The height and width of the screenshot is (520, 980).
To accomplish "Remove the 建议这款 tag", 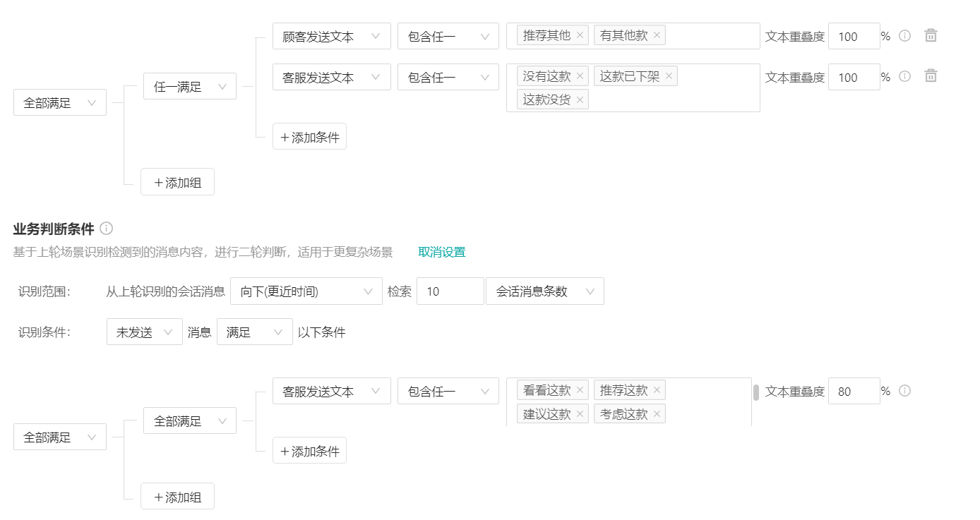I will pyautogui.click(x=580, y=413).
